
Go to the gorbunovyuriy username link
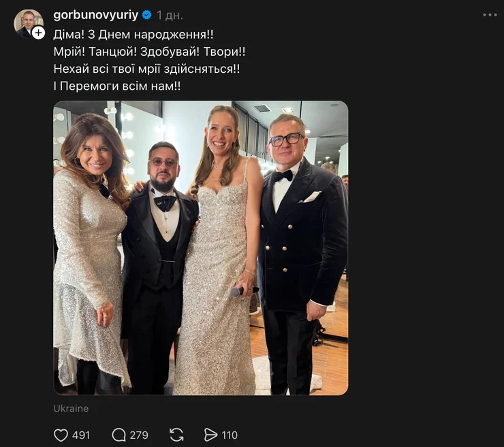(95, 15)
